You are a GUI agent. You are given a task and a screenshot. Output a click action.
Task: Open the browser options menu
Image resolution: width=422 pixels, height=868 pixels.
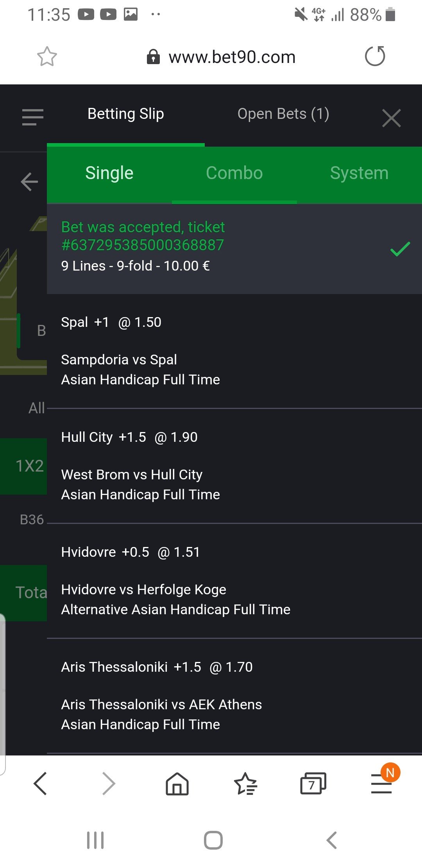pyautogui.click(x=382, y=784)
